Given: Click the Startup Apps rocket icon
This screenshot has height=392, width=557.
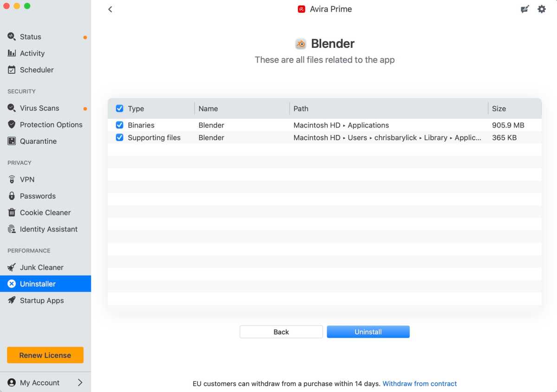Looking at the screenshot, I should pos(12,300).
